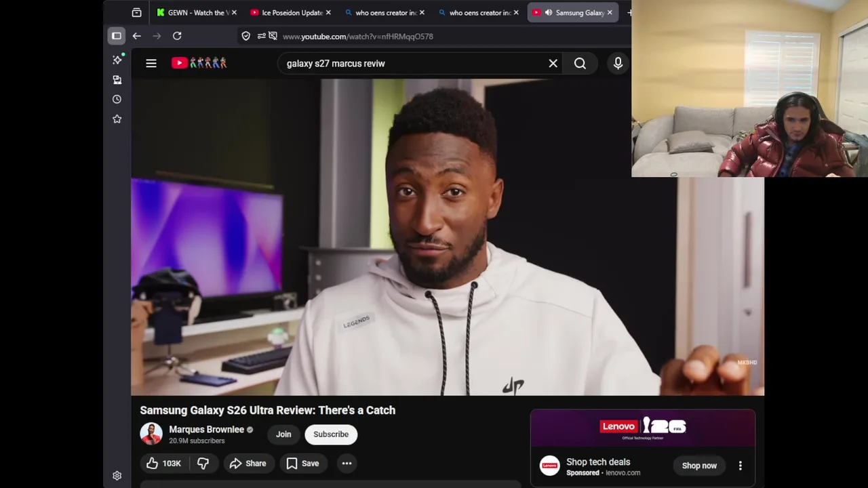Open History from the sidebar clock icon
This screenshot has width=868, height=488.
point(117,99)
